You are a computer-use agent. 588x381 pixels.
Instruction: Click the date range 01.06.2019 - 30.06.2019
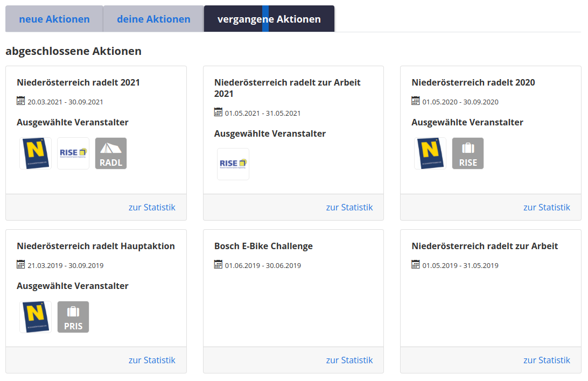[x=263, y=266]
